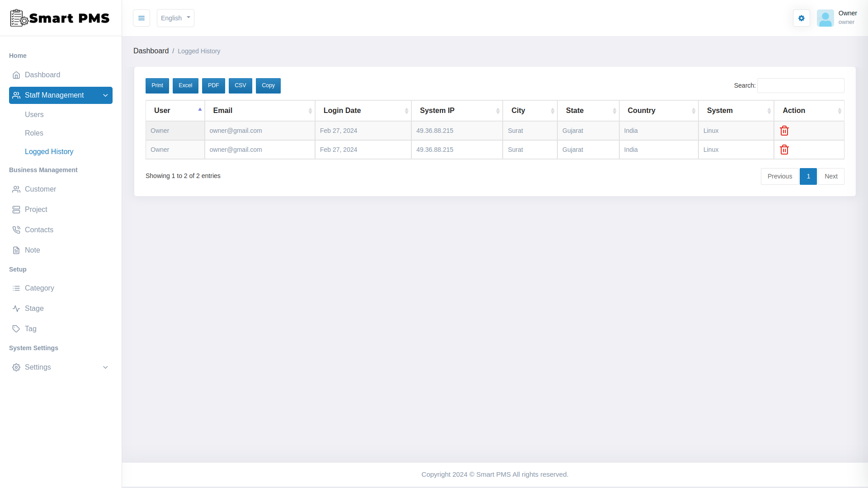Expand the Settings menu
Screen dimensions: 868x488
tap(60, 367)
